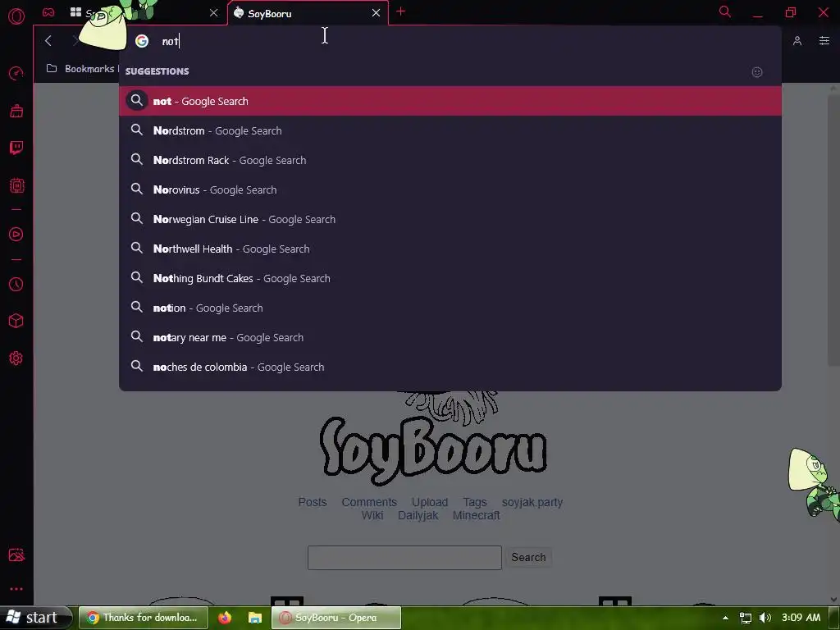
Task: Open the Windows start button
Action: [x=35, y=618]
